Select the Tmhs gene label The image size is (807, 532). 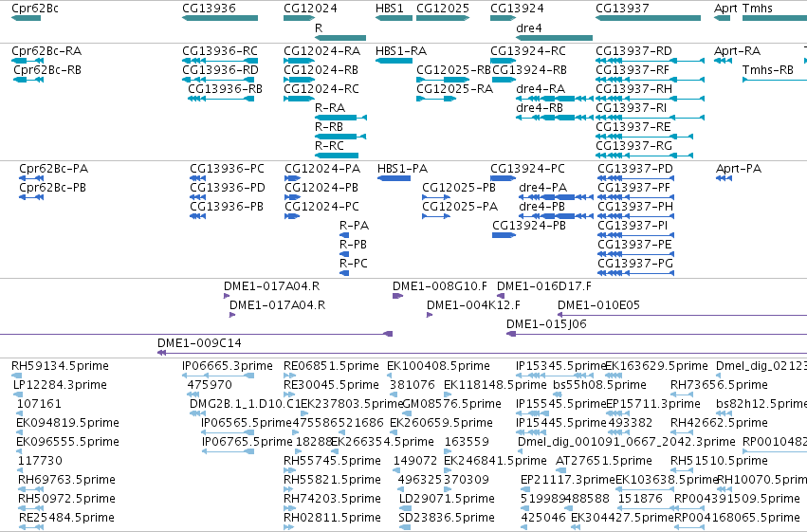pyautogui.click(x=757, y=9)
